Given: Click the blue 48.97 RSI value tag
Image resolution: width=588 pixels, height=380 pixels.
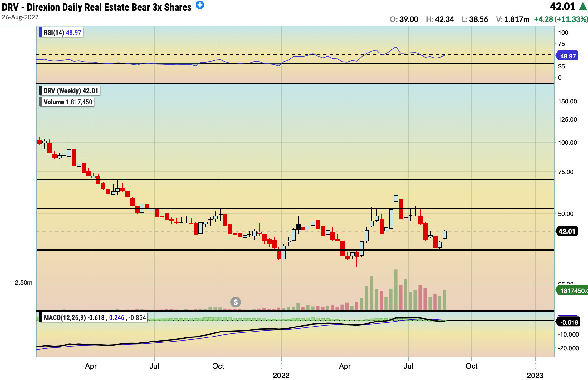Looking at the screenshot, I should tap(567, 56).
